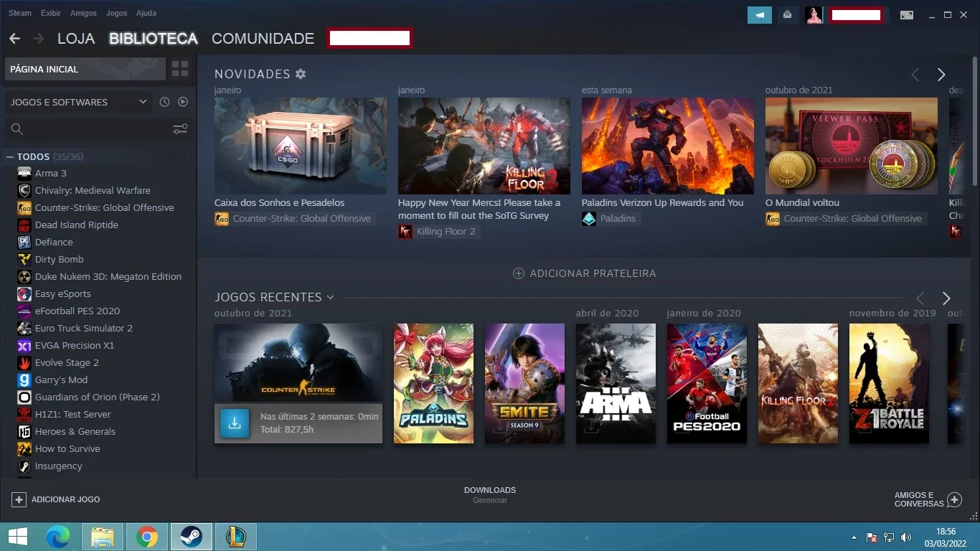Open the announcements megaphone icon
980x551 pixels.
click(760, 15)
